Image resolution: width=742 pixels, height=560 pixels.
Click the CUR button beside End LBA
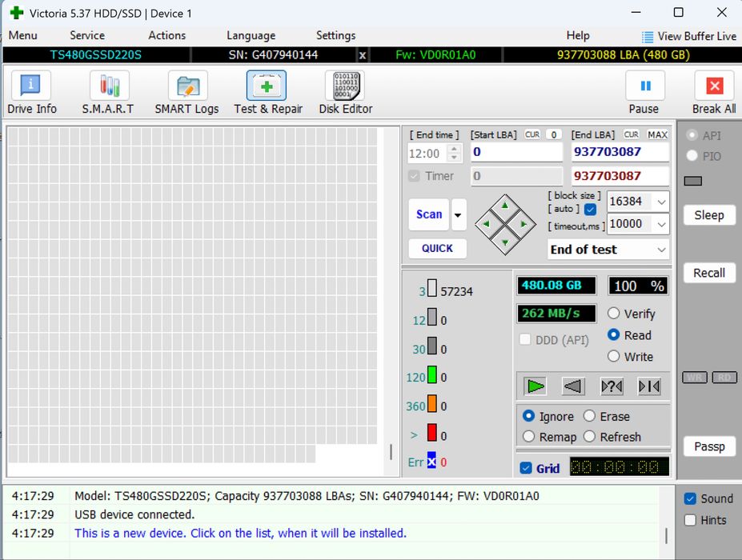(x=632, y=134)
